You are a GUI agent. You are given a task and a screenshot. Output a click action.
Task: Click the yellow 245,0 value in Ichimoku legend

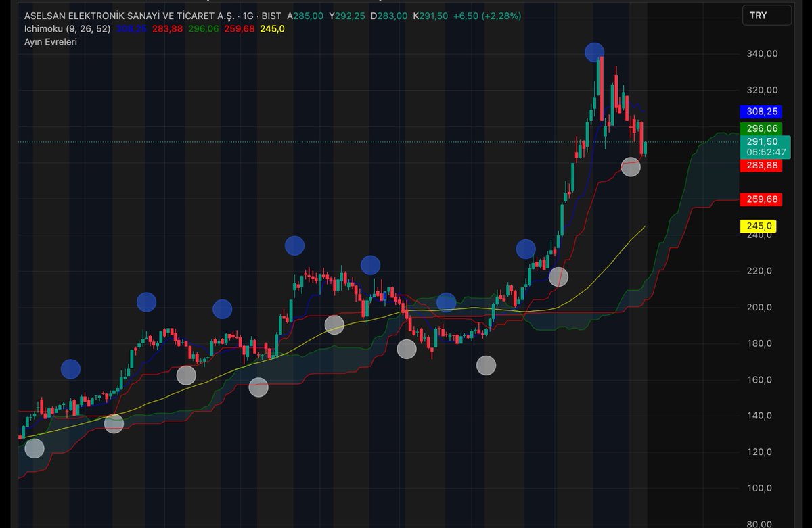pos(273,28)
